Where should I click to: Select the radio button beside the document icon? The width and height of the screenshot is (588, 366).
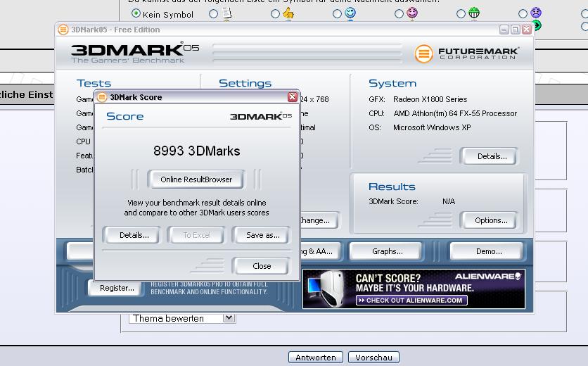pyautogui.click(x=213, y=14)
